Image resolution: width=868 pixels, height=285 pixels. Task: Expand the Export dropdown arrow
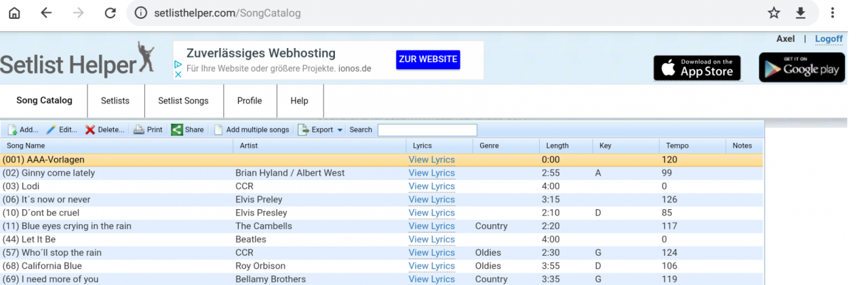pyautogui.click(x=340, y=130)
